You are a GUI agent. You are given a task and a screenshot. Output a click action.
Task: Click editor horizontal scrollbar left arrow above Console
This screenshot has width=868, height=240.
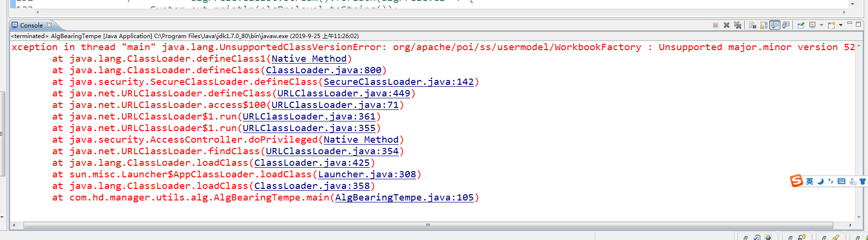pos(38,12)
